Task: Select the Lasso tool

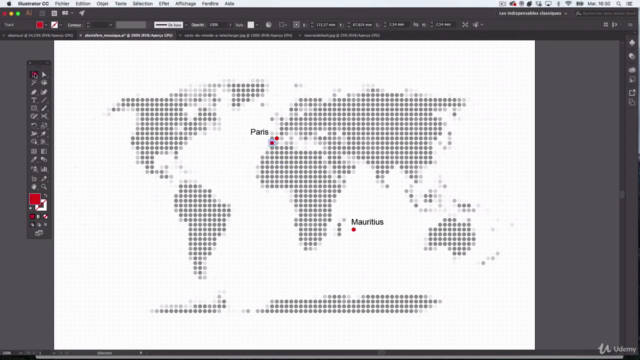Action: point(44,83)
